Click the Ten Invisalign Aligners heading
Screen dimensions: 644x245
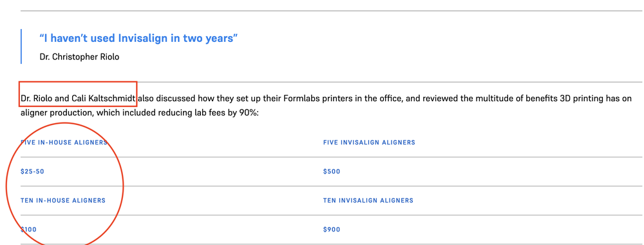point(368,201)
